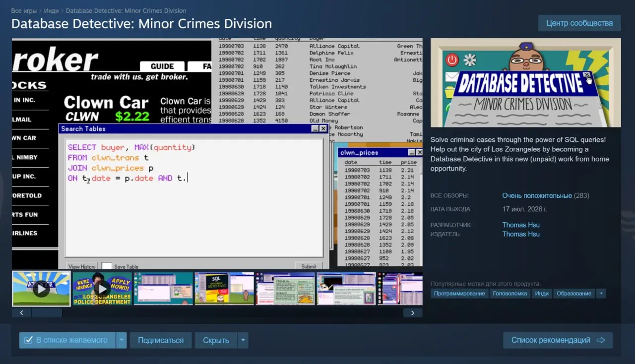Toggle the "В списке желаемого" wishlist button
635x364 pixels.
coord(67,340)
